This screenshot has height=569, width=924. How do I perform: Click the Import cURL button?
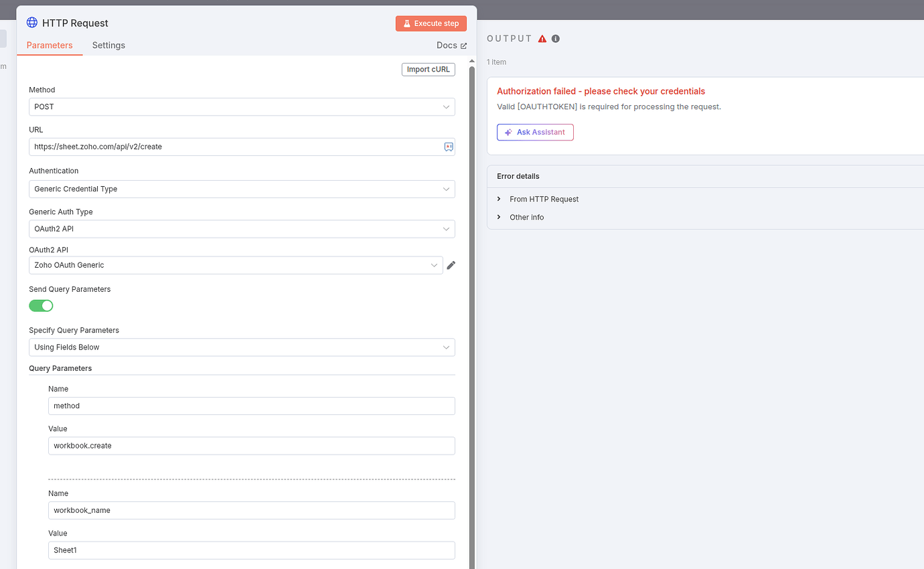(428, 69)
